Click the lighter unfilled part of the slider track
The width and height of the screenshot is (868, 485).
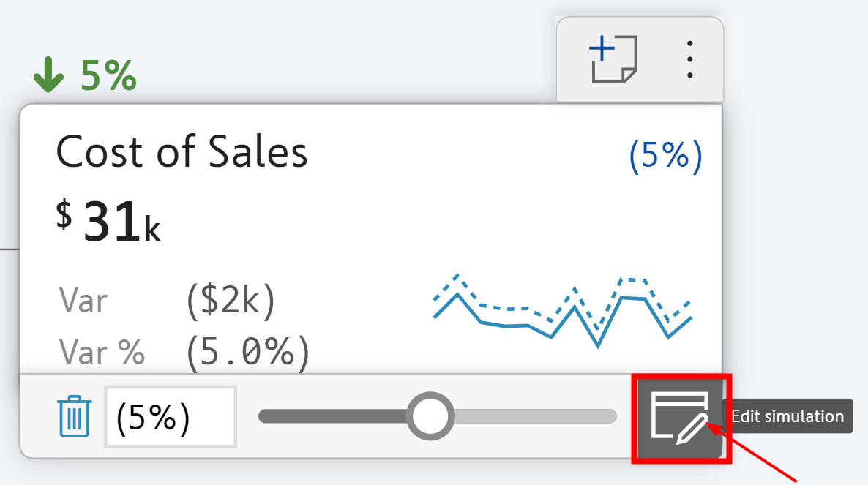[x=534, y=416]
